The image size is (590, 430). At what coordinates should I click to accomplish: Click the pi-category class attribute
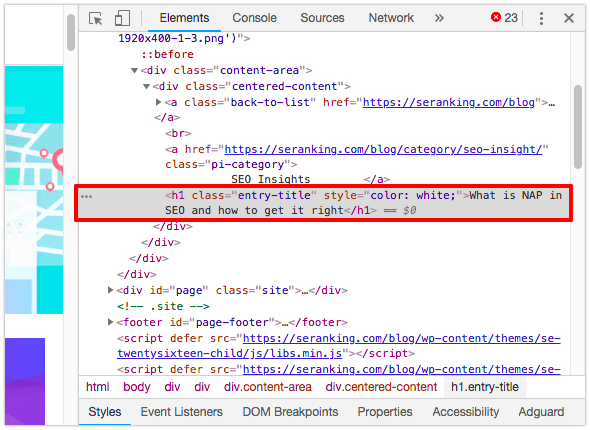(231, 164)
